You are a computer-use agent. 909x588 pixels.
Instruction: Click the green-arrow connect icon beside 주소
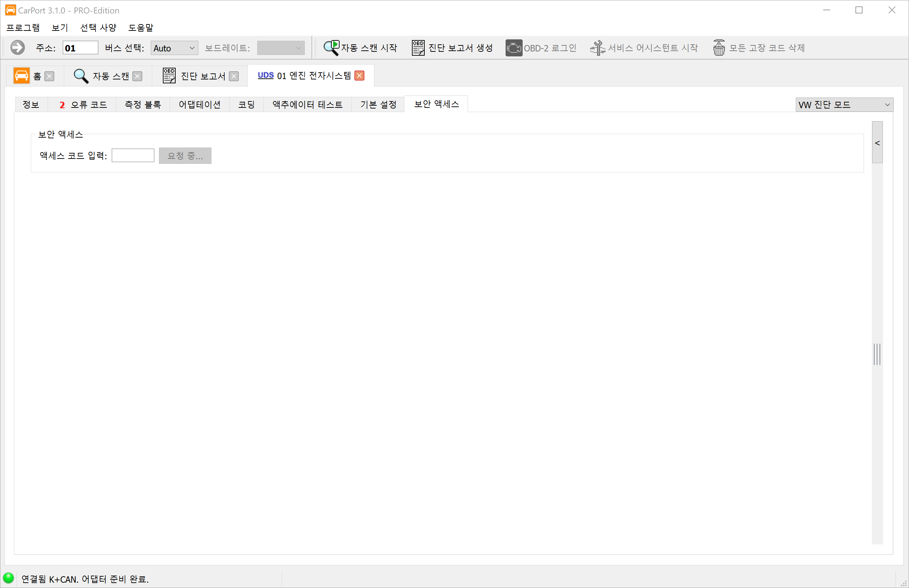(17, 48)
